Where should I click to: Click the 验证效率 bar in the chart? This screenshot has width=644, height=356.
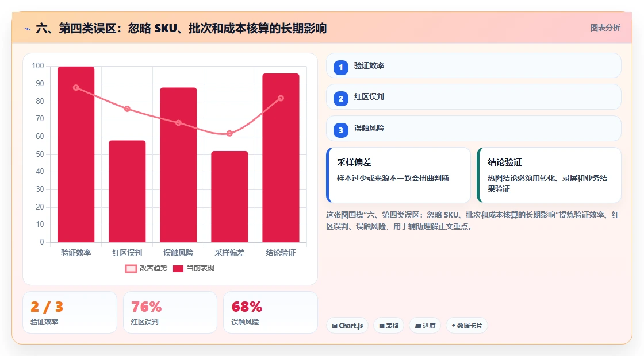point(76,154)
